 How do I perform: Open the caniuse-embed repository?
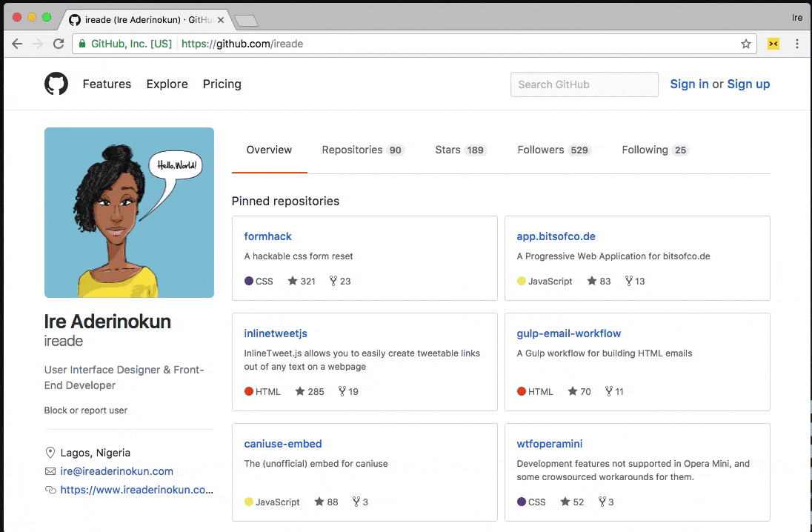pyautogui.click(x=283, y=444)
